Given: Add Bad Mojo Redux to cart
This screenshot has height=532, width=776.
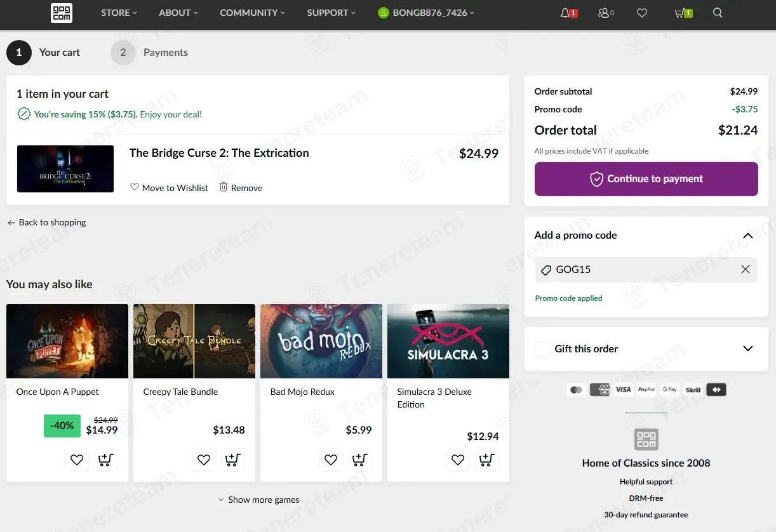Looking at the screenshot, I should click(x=360, y=460).
